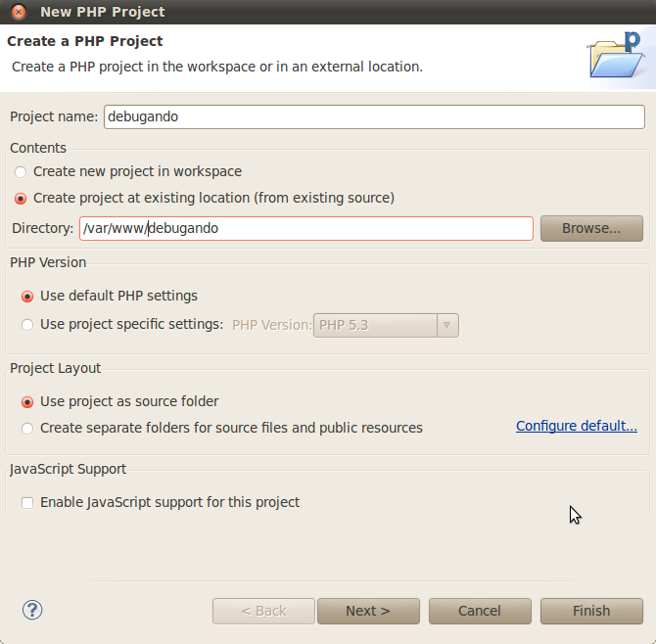Choose Use project as source folder

(x=28, y=401)
